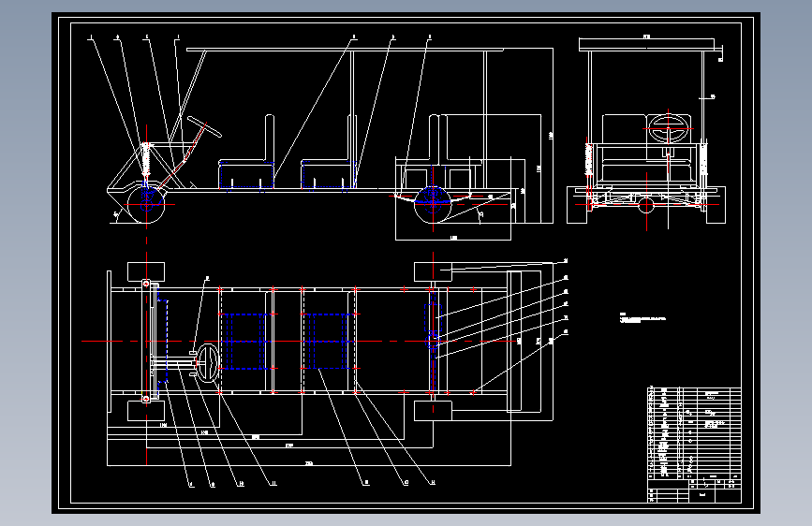
Task: Click the technical notes text block
Action: click(x=642, y=318)
